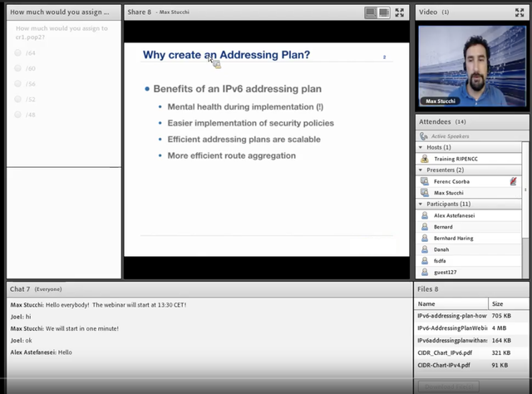532x394 pixels.
Task: Click the Active Speakers phone icon
Action: click(x=423, y=136)
